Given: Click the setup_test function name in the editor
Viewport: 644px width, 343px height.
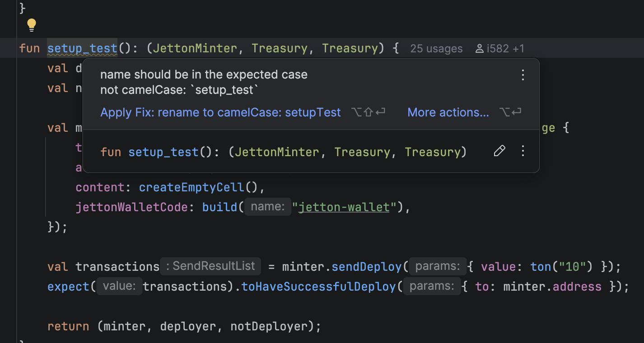Looking at the screenshot, I should pyautogui.click(x=82, y=48).
